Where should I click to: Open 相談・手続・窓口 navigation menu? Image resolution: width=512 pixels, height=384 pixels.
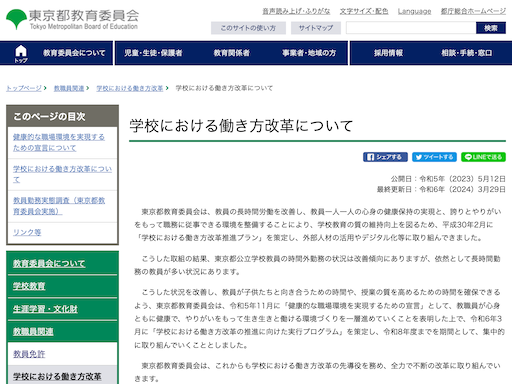(x=467, y=53)
